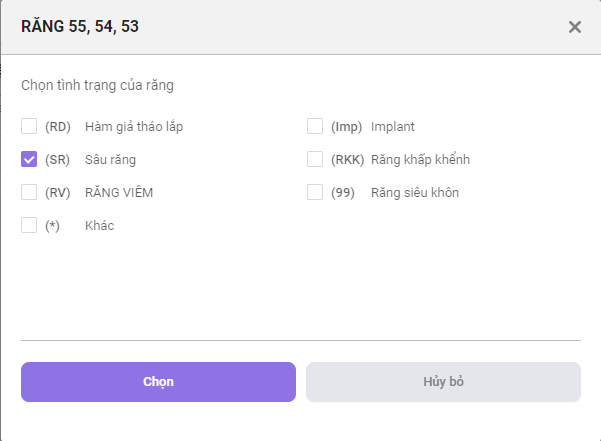Enable the RĂNG VIÊM checkbox
This screenshot has height=441, width=601.
(x=29, y=192)
